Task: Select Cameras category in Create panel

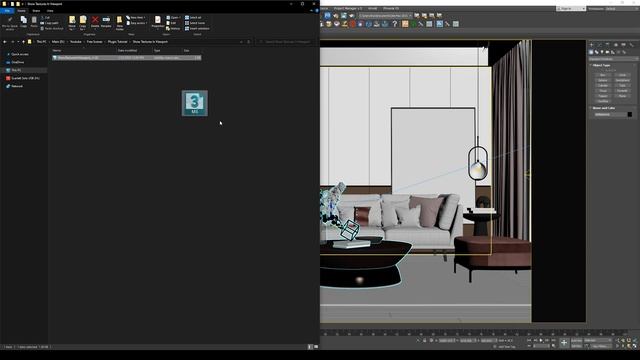Action: pyautogui.click(x=607, y=52)
